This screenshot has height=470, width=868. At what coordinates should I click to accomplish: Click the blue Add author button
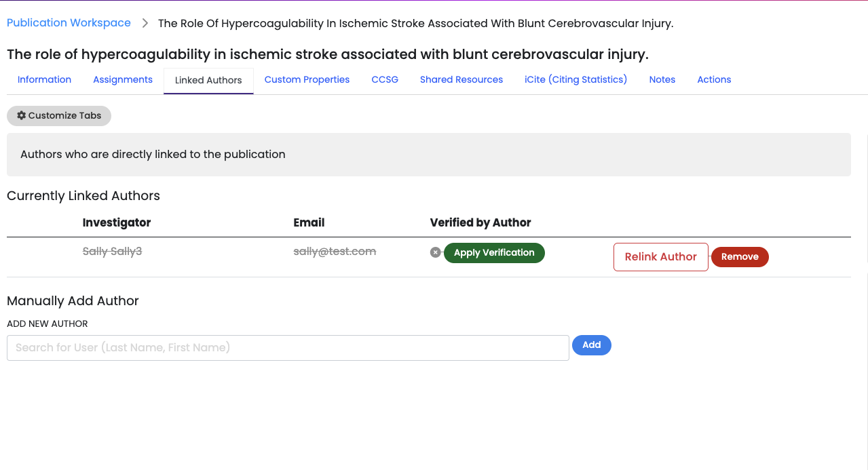click(592, 345)
